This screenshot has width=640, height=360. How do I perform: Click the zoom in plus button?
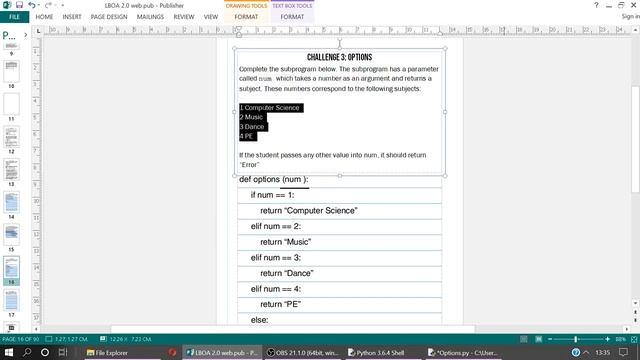[x=607, y=339]
